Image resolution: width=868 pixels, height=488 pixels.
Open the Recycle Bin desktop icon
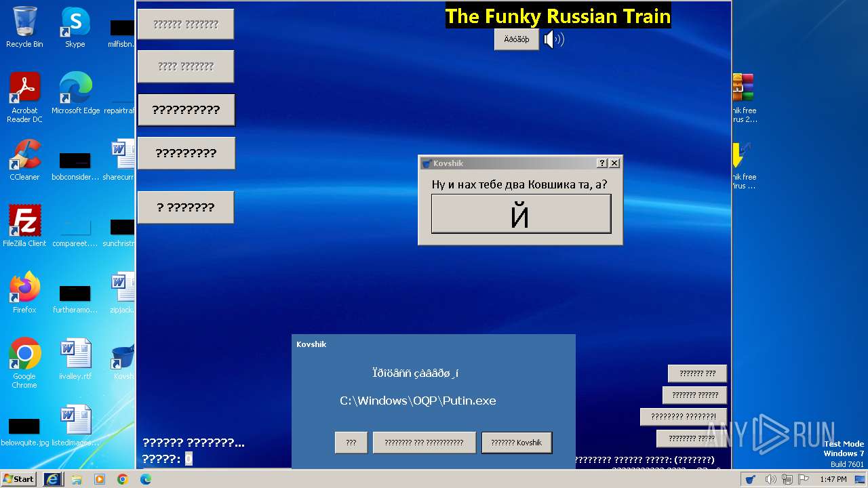tap(24, 27)
